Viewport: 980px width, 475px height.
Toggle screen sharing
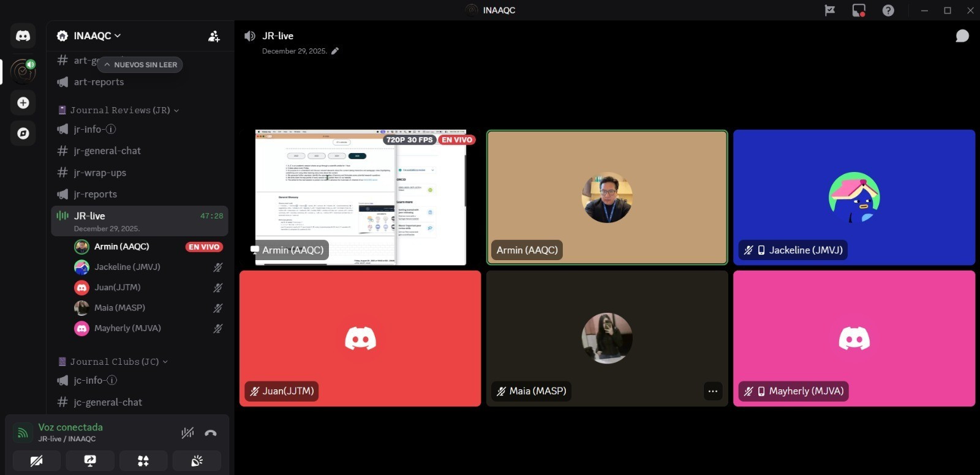[90, 461]
